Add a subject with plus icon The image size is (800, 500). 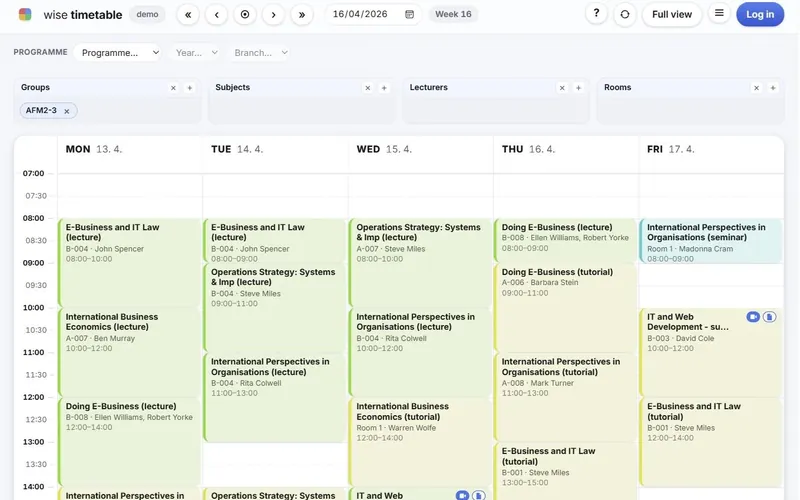tap(384, 88)
